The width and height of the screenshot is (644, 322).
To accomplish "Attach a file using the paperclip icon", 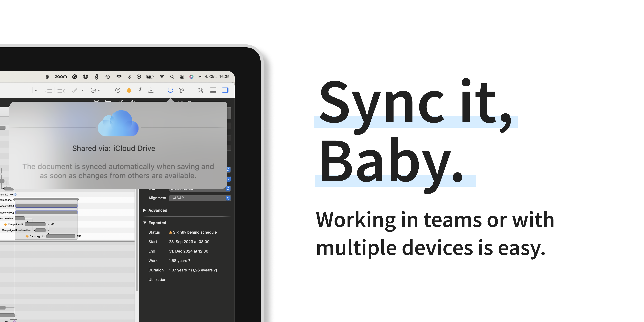I will tap(75, 90).
